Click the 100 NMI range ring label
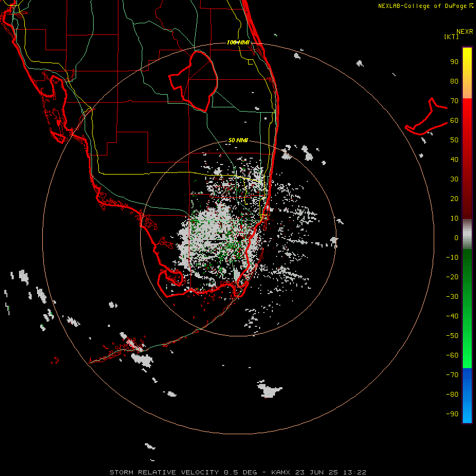This screenshot has height=476, width=476. pos(238,42)
